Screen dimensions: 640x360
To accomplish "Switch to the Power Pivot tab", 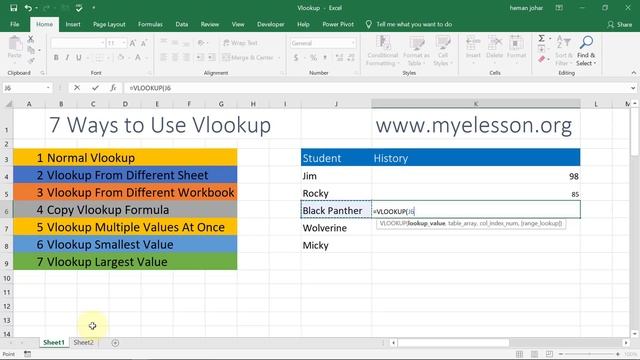I will (338, 24).
